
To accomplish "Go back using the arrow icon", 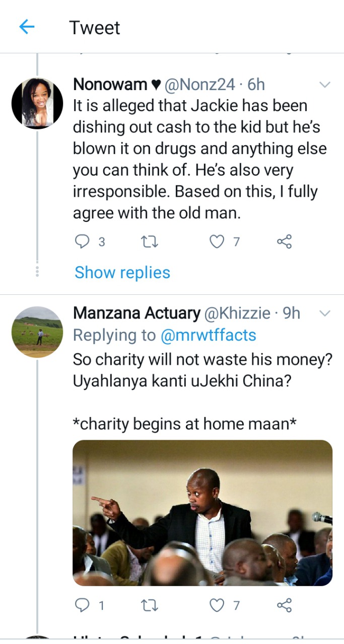I will point(26,27).
